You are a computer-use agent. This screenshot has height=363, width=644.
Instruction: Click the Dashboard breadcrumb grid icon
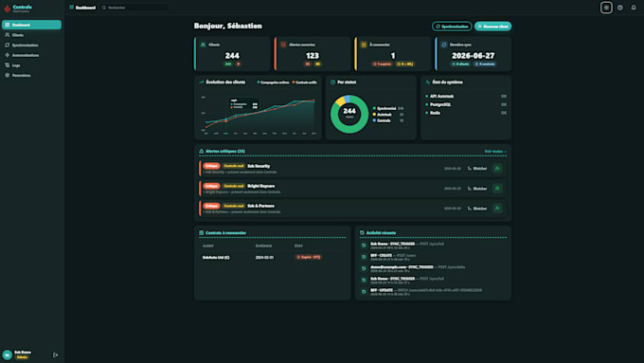71,8
